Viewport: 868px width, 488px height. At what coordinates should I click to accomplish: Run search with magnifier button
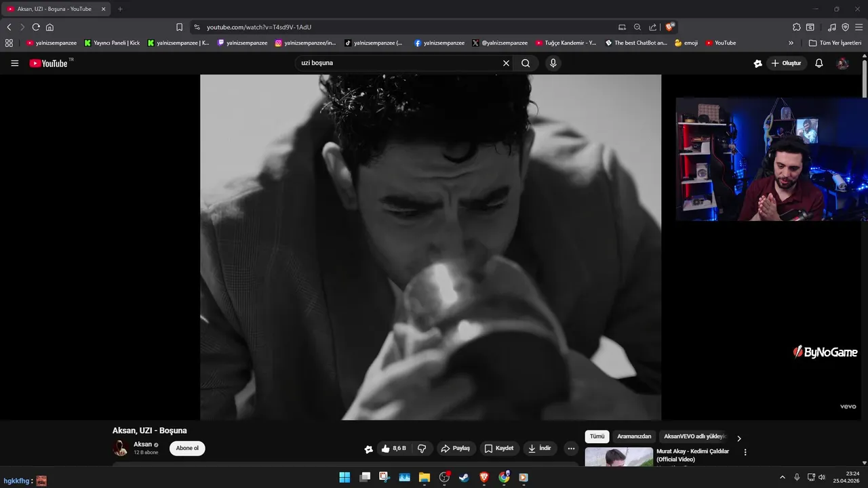tap(526, 63)
